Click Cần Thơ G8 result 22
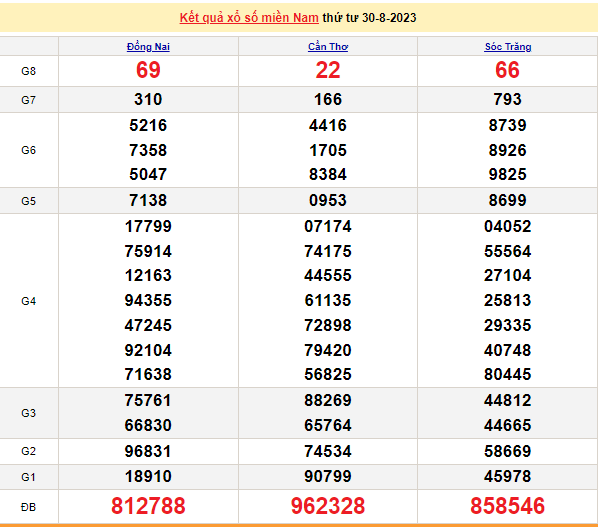This screenshot has height=527, width=611. click(x=327, y=70)
